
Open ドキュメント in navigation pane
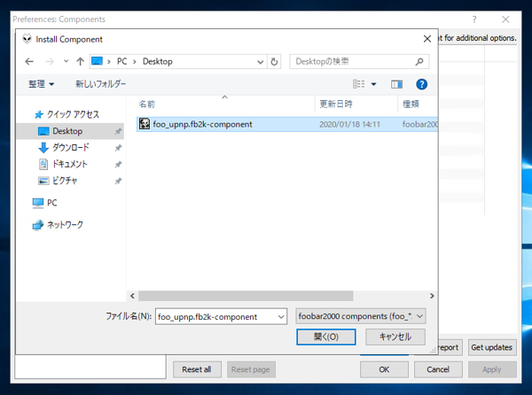69,165
